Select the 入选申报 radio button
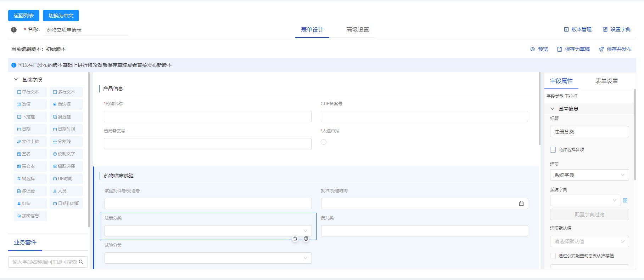644x280 pixels. [324, 142]
